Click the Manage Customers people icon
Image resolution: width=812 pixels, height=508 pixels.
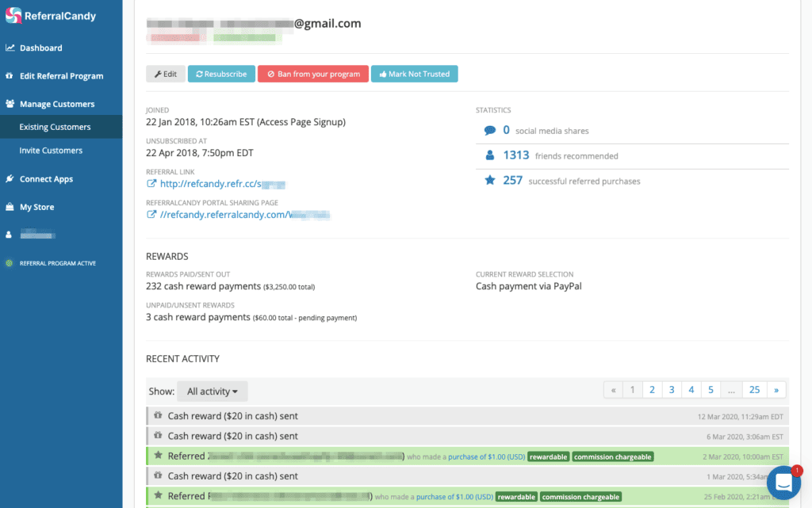(x=10, y=104)
